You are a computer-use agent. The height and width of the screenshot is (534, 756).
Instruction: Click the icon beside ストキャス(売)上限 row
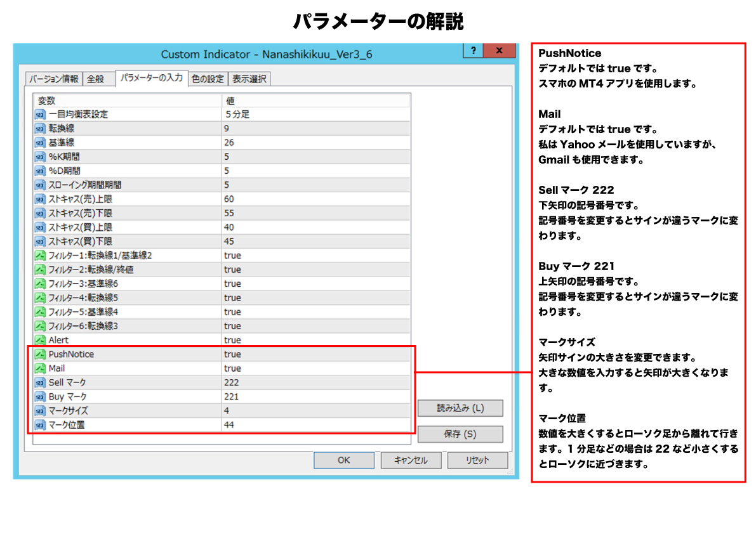click(40, 199)
